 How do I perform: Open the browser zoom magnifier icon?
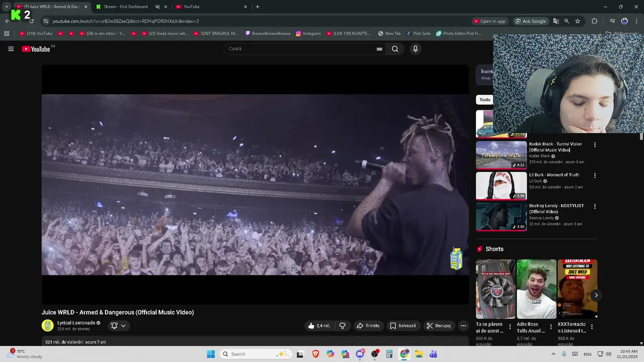coord(567,21)
